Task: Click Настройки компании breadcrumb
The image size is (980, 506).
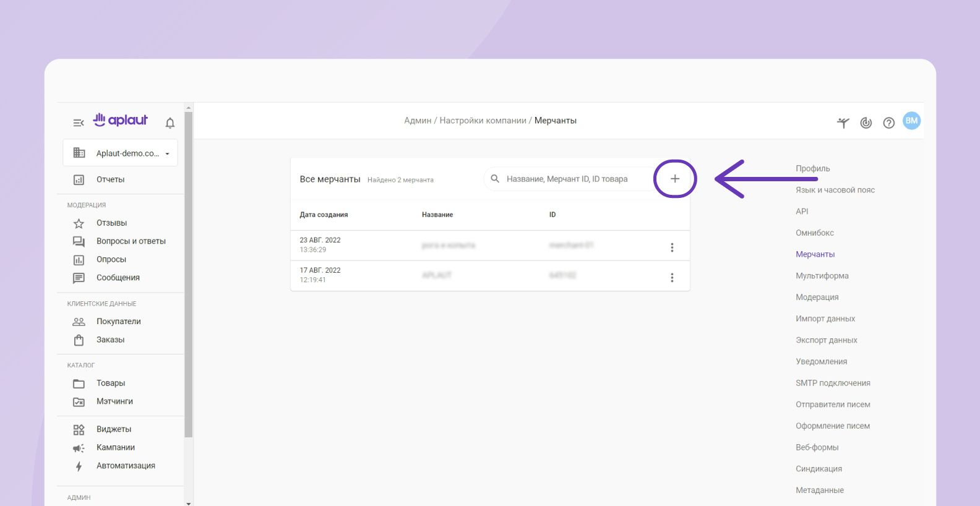Action: (483, 121)
